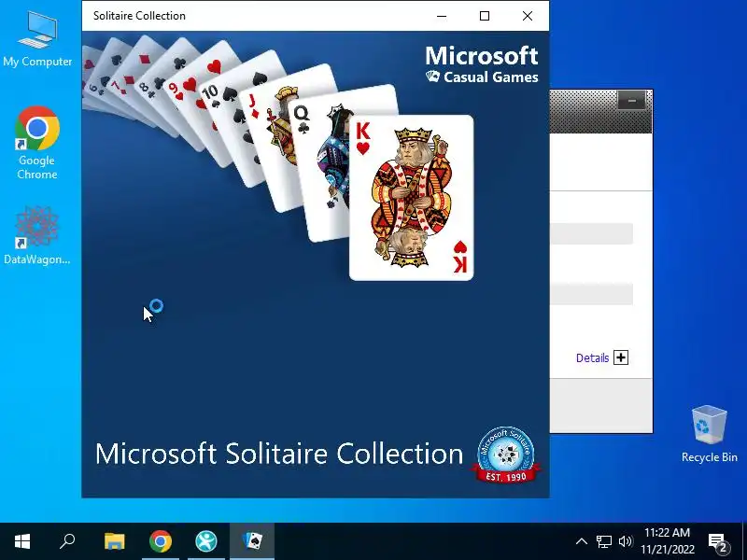
Task: Select the Recycle Bin desktop icon
Action: point(709,434)
